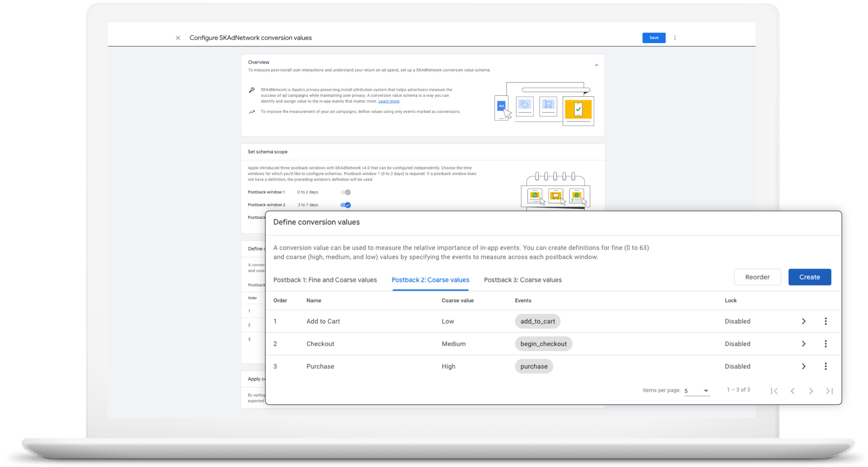Switch to Postback 3: Coarse values tab
Screen dimensions: 868x467
click(x=522, y=280)
